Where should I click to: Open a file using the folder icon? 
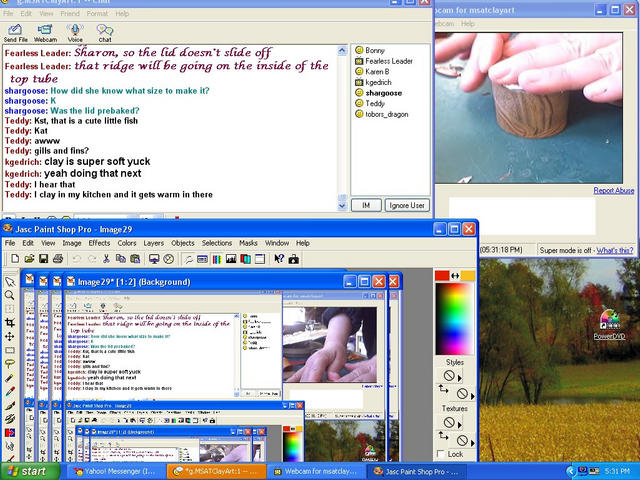pos(29,259)
